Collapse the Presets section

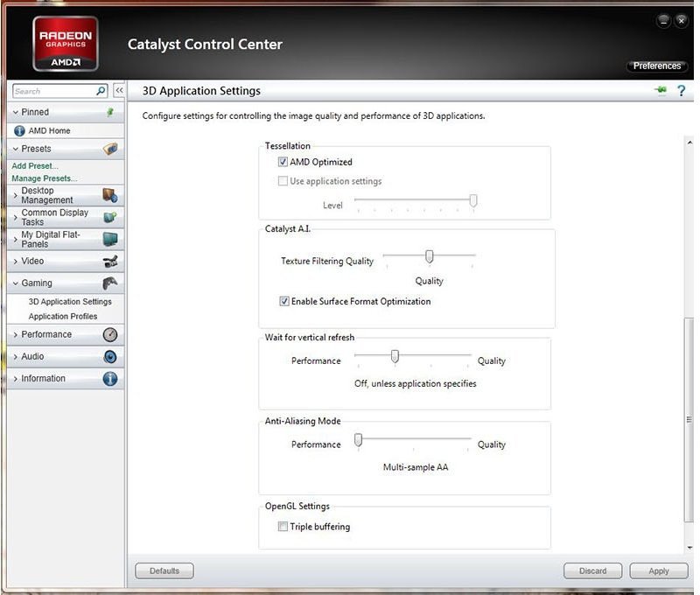click(x=16, y=149)
